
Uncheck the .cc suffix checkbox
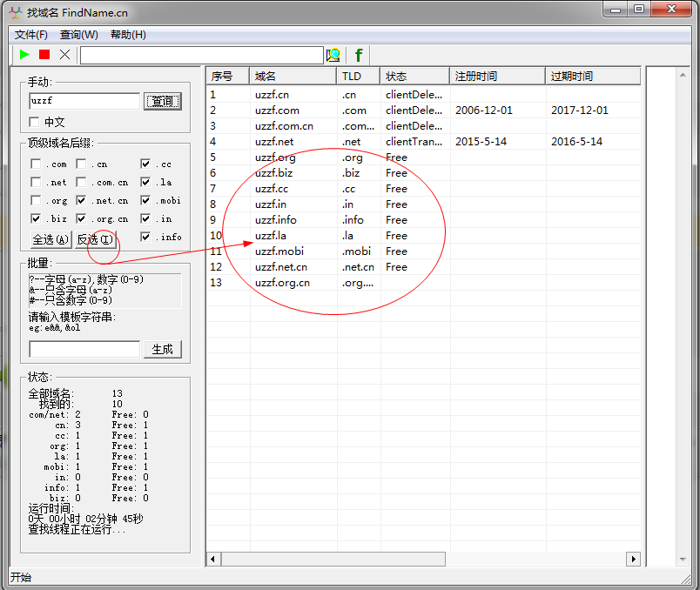click(x=145, y=164)
